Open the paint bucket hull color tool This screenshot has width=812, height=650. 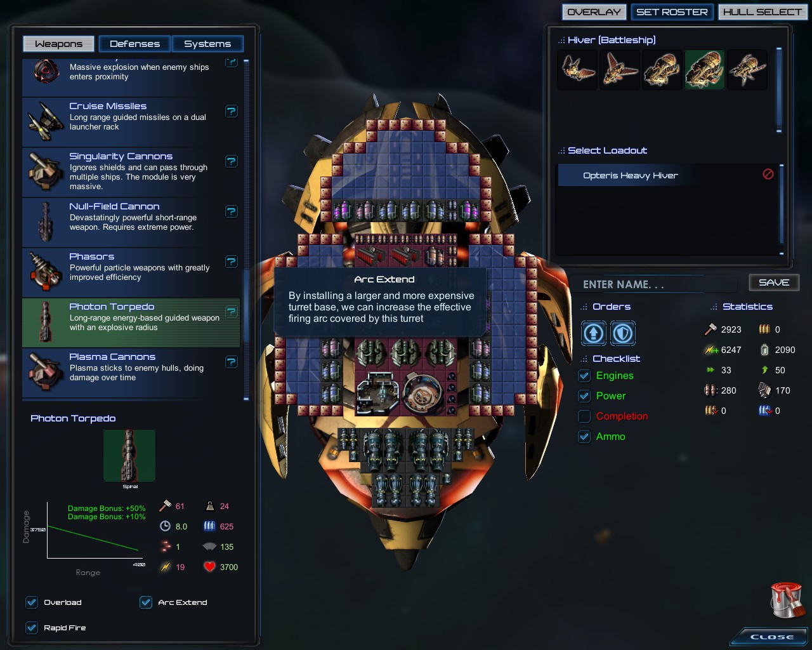(x=787, y=600)
